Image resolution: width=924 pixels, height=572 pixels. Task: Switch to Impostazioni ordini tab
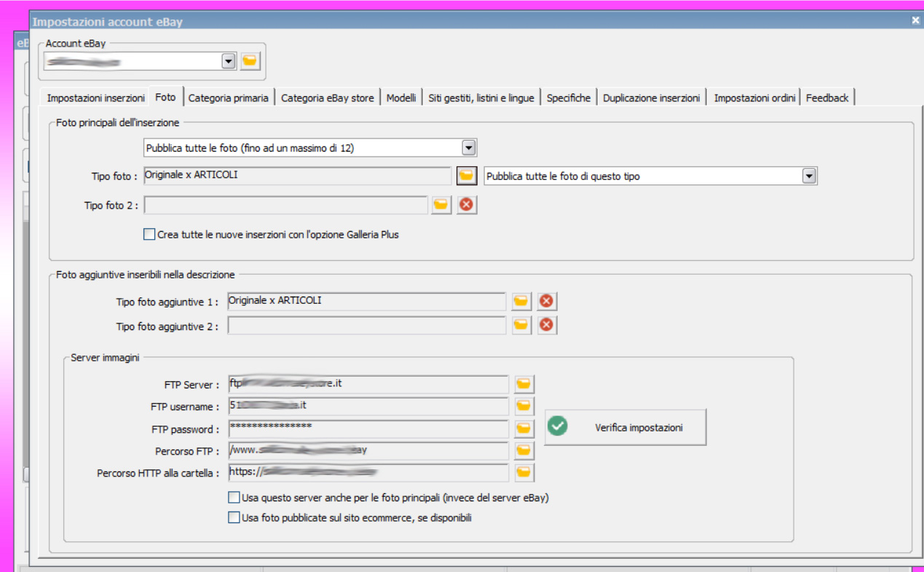coord(754,98)
